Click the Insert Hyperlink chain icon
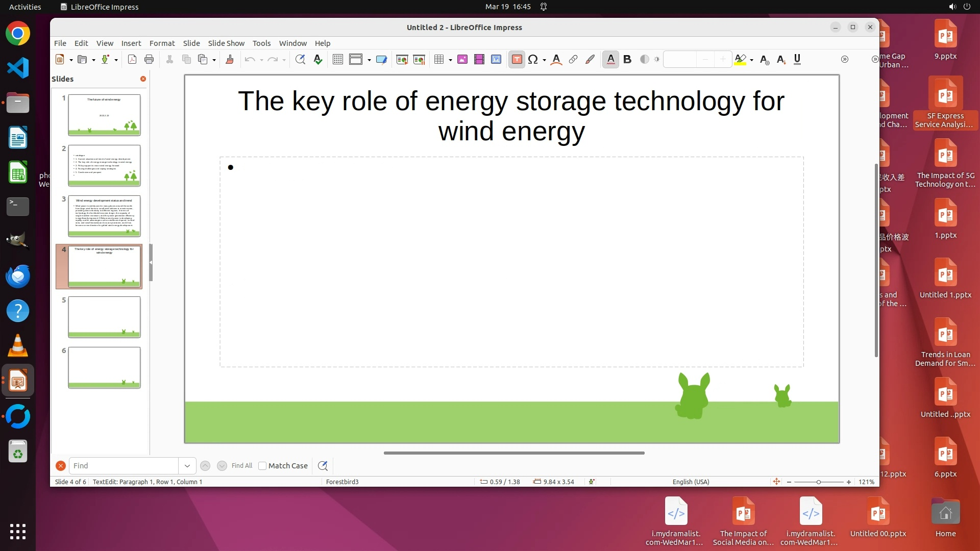Screen dimensions: 980x551 point(573,60)
